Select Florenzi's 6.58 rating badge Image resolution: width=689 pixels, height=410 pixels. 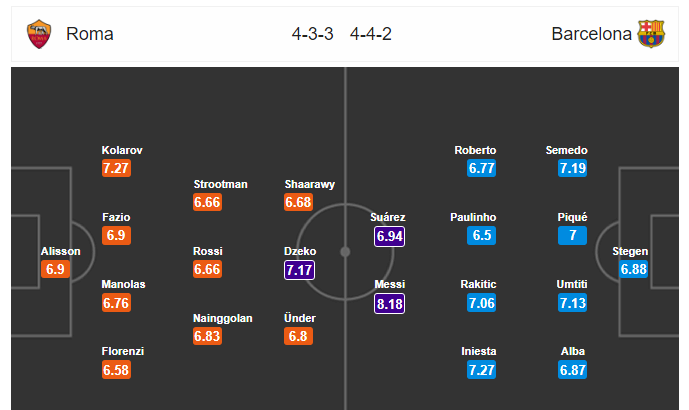point(116,370)
